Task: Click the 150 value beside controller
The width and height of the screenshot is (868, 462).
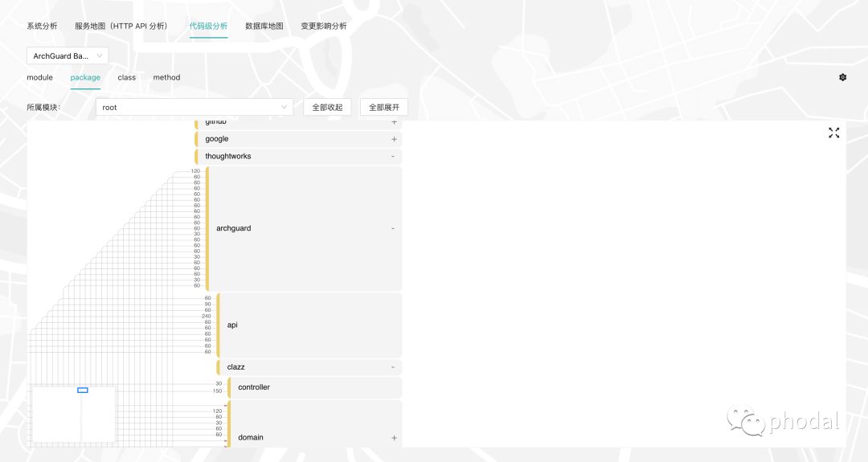Action: coord(218,390)
